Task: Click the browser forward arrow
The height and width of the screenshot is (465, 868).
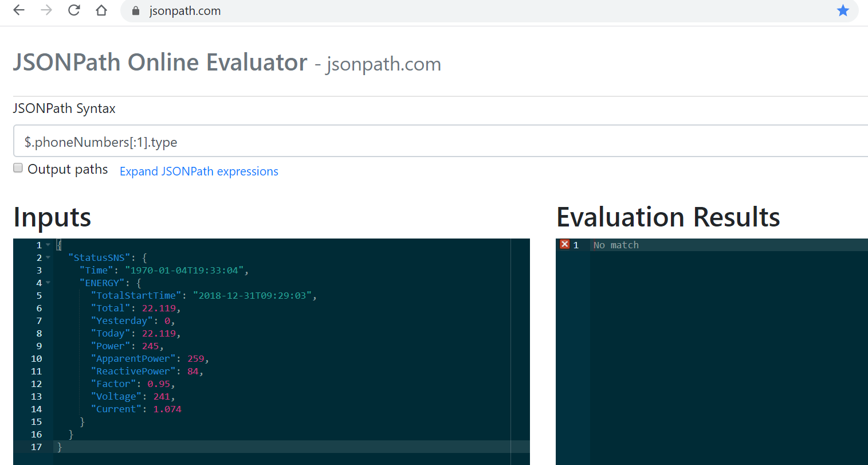Action: pyautogui.click(x=46, y=10)
